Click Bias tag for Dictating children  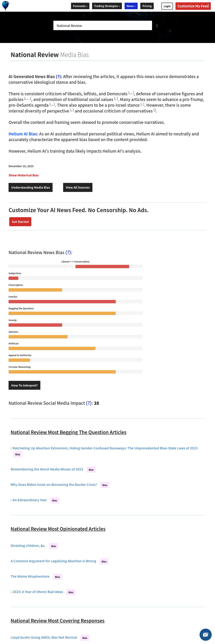tap(54, 546)
